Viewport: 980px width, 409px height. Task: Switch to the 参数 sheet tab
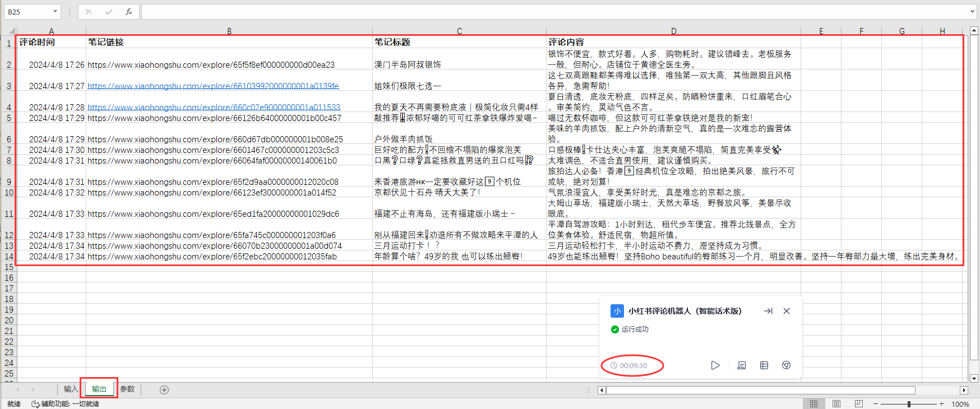(127, 389)
